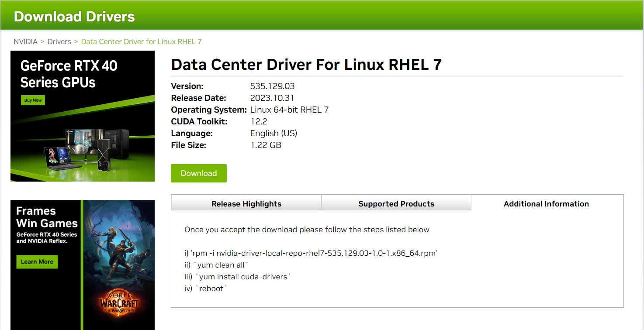Open the Release Highlights tab
644x330 pixels.
pos(246,203)
